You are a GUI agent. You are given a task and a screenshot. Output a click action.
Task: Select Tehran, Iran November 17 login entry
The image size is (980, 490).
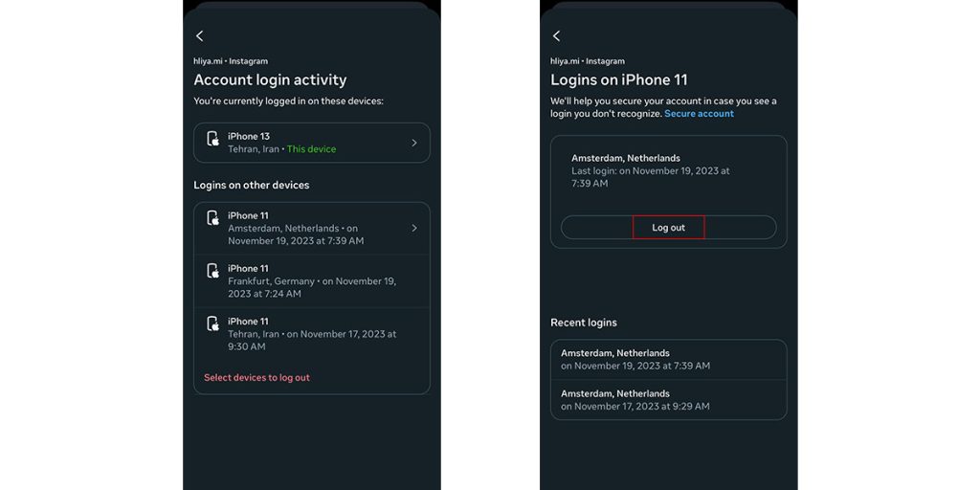pos(312,334)
